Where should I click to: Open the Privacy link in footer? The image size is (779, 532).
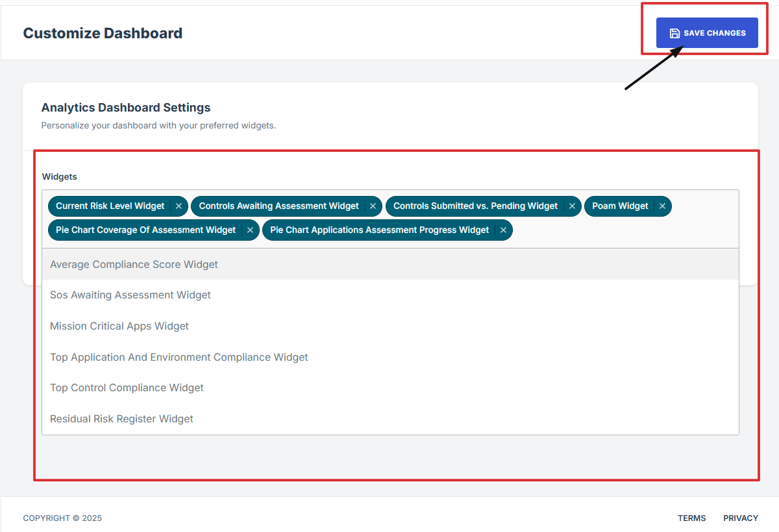point(741,518)
